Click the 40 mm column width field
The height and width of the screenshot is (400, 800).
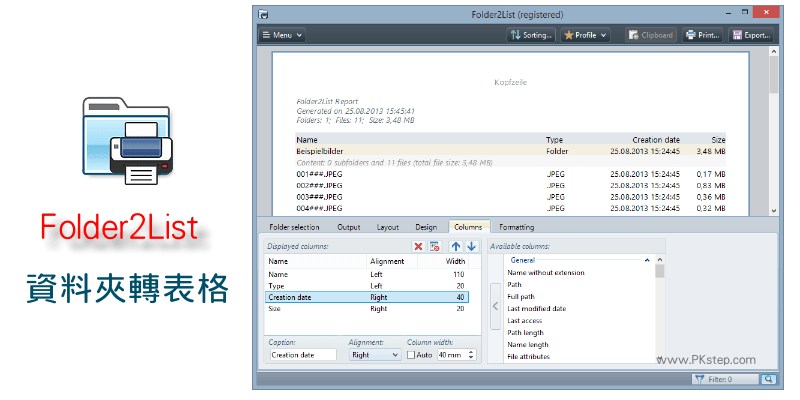point(453,355)
